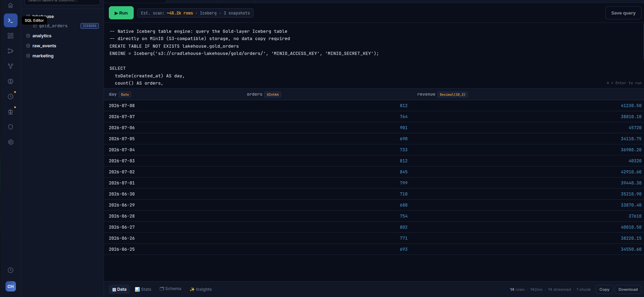The height and width of the screenshot is (297, 644).
Task: Open the SQL Editor terminal icon
Action: pyautogui.click(x=11, y=20)
